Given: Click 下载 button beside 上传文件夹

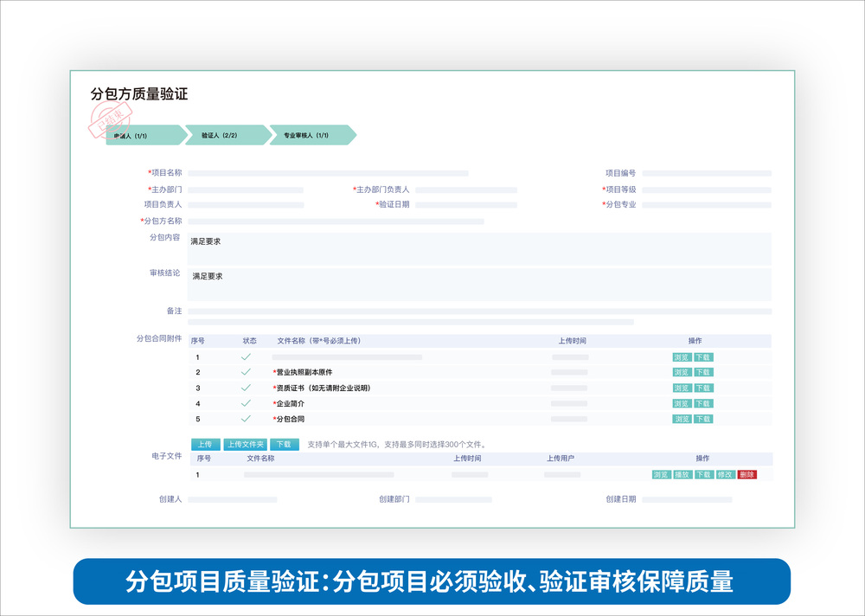Looking at the screenshot, I should 284,445.
